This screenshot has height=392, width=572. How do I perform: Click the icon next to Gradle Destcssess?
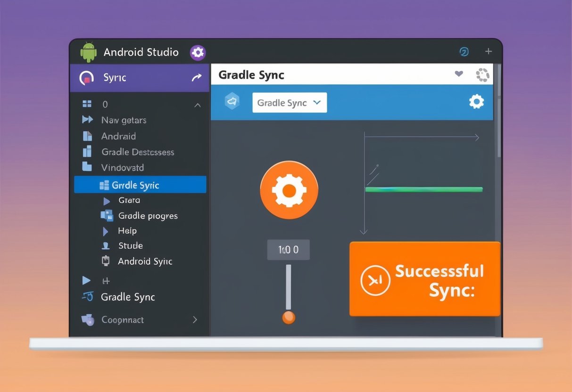[87, 152]
